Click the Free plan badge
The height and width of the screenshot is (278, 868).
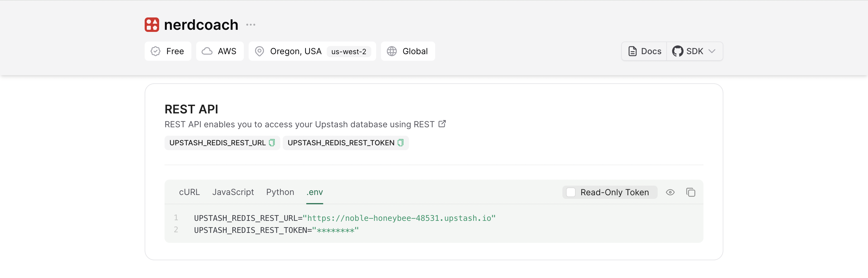coord(168,51)
